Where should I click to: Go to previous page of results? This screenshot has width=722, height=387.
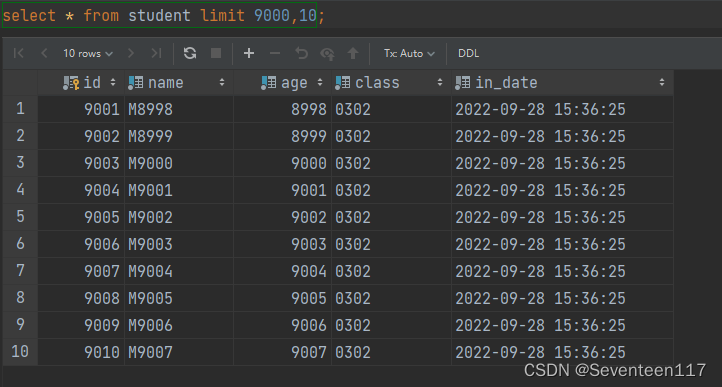tap(44, 53)
